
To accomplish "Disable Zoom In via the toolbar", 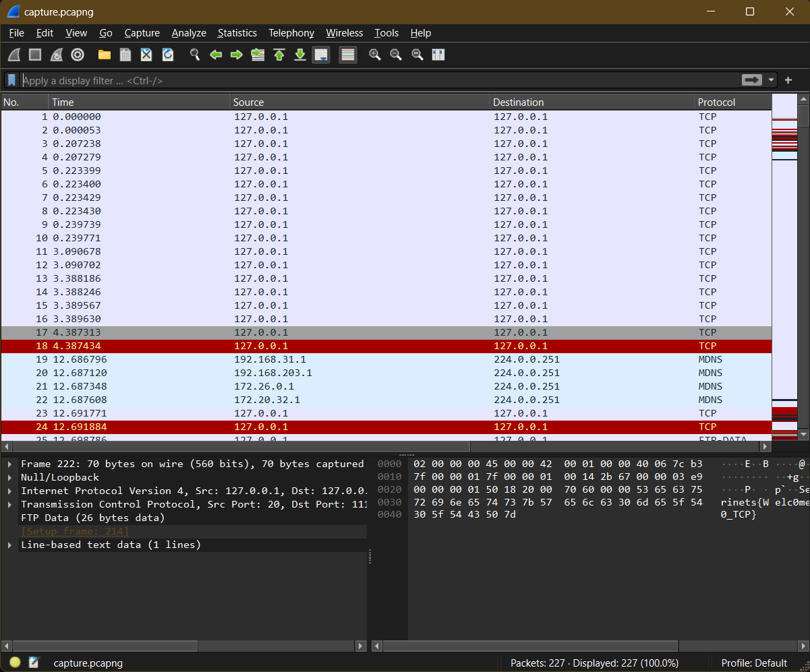I will (375, 55).
